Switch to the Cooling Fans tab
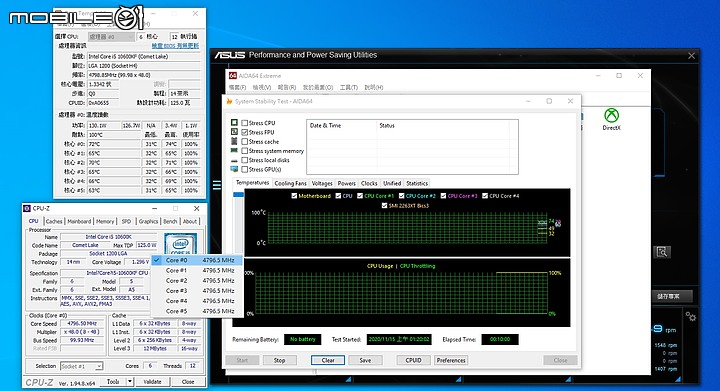 click(290, 183)
